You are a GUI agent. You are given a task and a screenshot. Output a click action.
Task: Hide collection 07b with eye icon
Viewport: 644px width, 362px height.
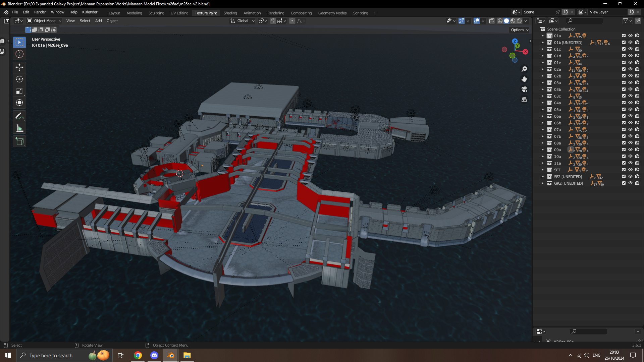click(x=631, y=136)
